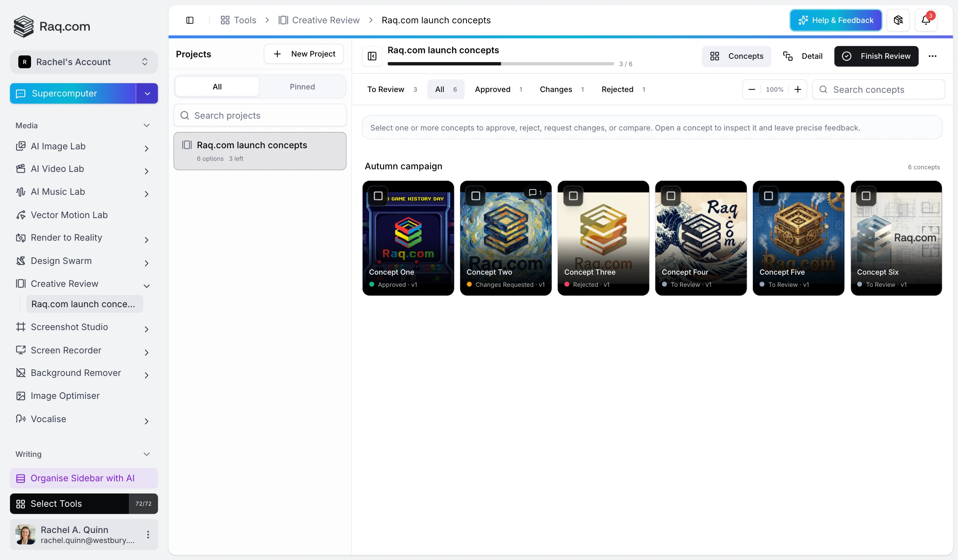Select the Concept One checkbox
Screen dimensions: 958x560
pos(378,196)
